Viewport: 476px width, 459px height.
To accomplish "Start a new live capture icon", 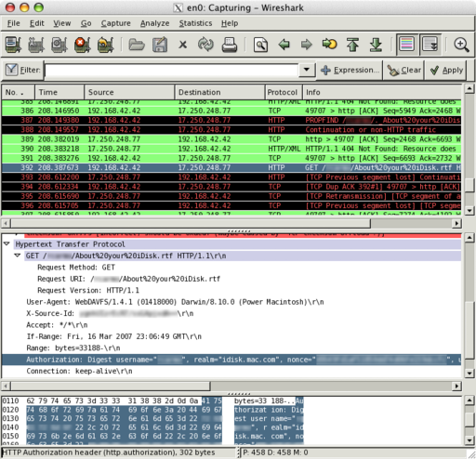I will coord(59,45).
